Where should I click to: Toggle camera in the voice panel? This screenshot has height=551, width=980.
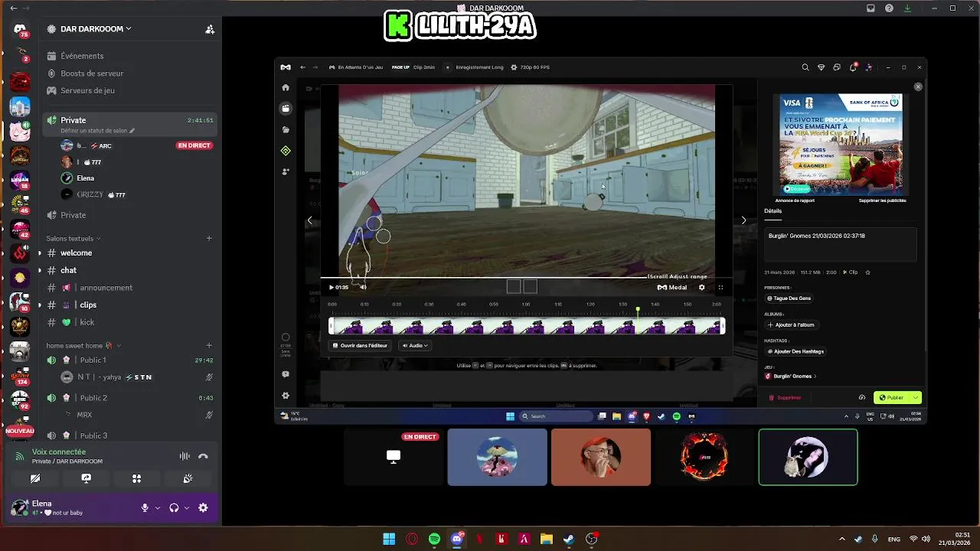point(35,478)
